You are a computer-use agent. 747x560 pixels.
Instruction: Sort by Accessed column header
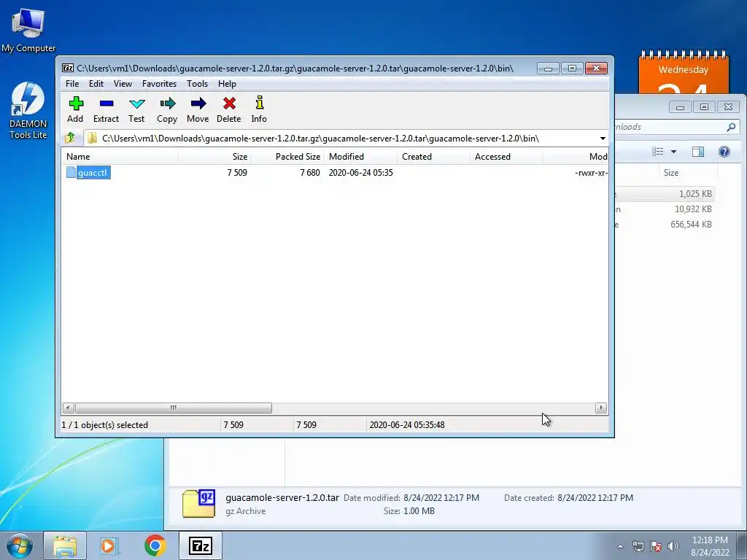tap(506, 157)
